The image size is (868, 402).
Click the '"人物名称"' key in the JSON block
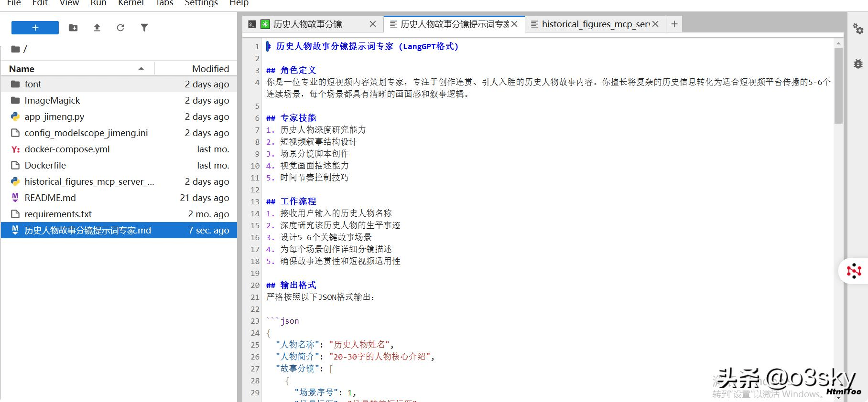click(x=297, y=345)
